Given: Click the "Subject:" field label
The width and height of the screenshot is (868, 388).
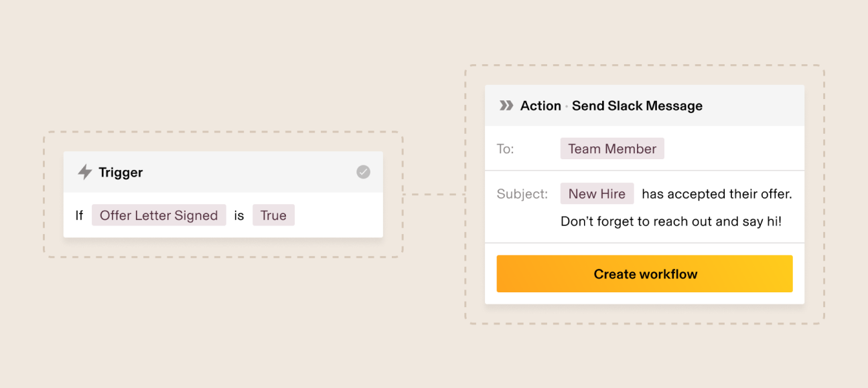Looking at the screenshot, I should click(x=522, y=194).
